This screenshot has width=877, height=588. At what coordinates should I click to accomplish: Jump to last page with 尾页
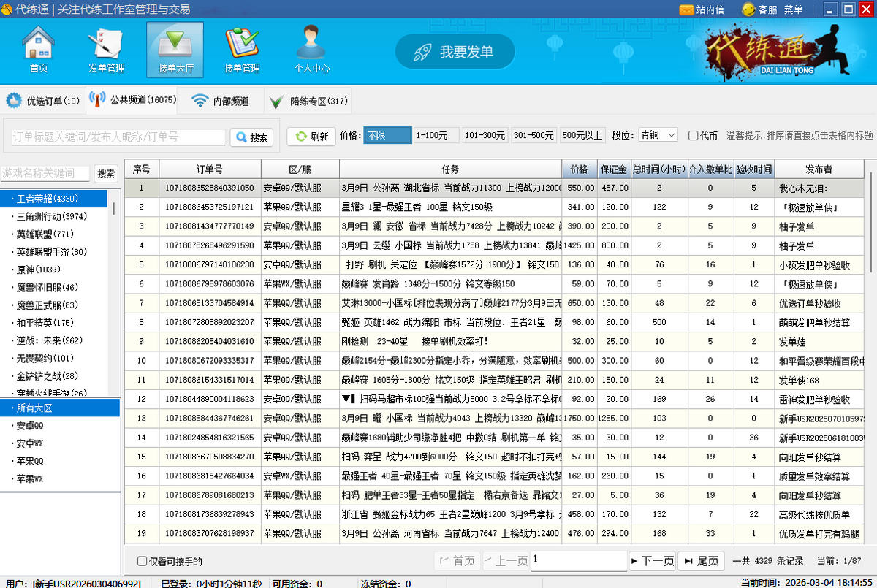pyautogui.click(x=701, y=561)
